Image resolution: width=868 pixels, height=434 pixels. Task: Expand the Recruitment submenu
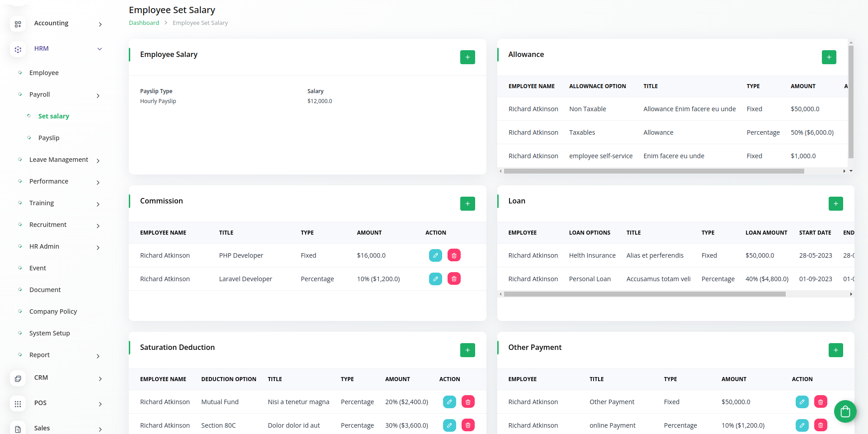point(48,225)
